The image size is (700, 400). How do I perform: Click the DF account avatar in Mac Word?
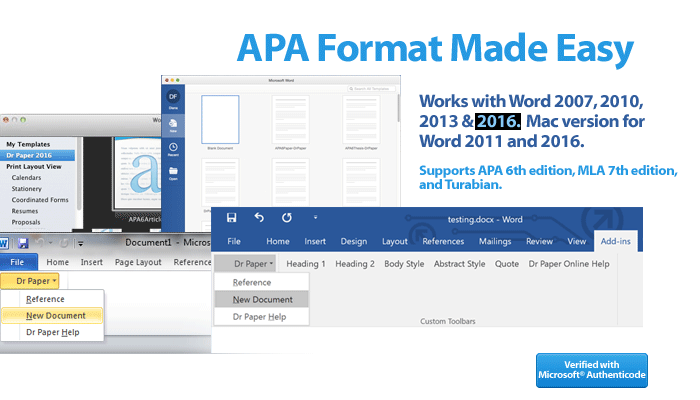pyautogui.click(x=174, y=95)
